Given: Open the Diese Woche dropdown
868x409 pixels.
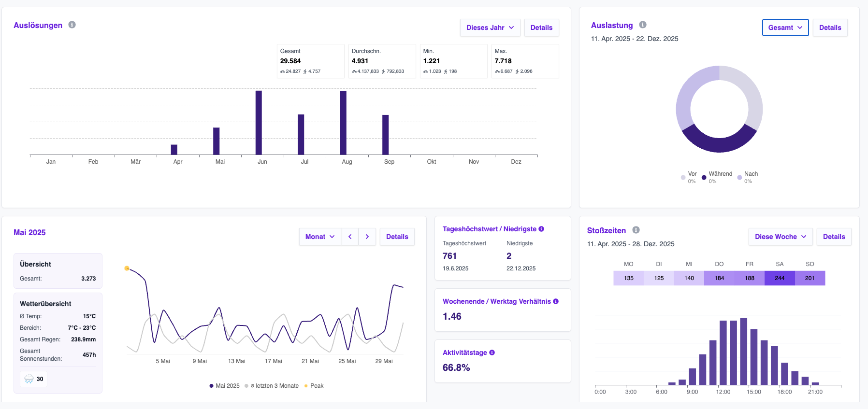Looking at the screenshot, I should pos(780,237).
